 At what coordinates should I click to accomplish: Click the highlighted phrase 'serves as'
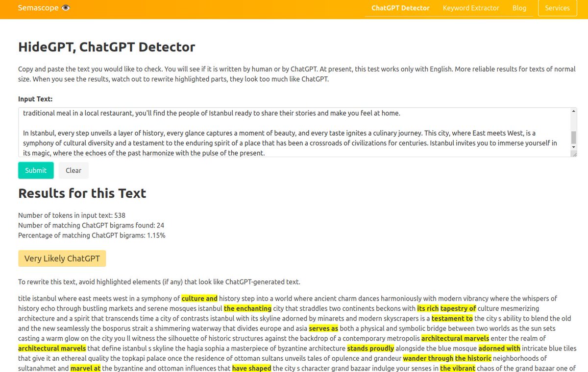pyautogui.click(x=323, y=328)
